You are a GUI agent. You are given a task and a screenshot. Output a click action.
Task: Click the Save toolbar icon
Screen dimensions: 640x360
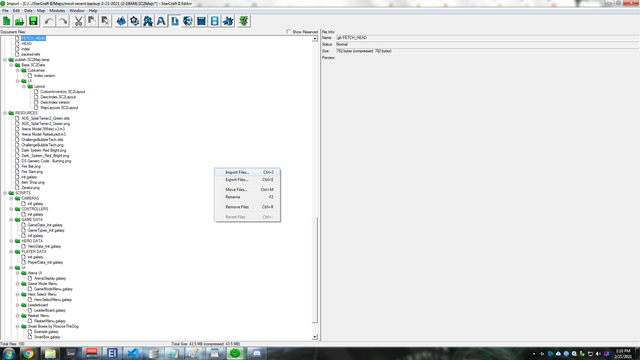click(33, 21)
